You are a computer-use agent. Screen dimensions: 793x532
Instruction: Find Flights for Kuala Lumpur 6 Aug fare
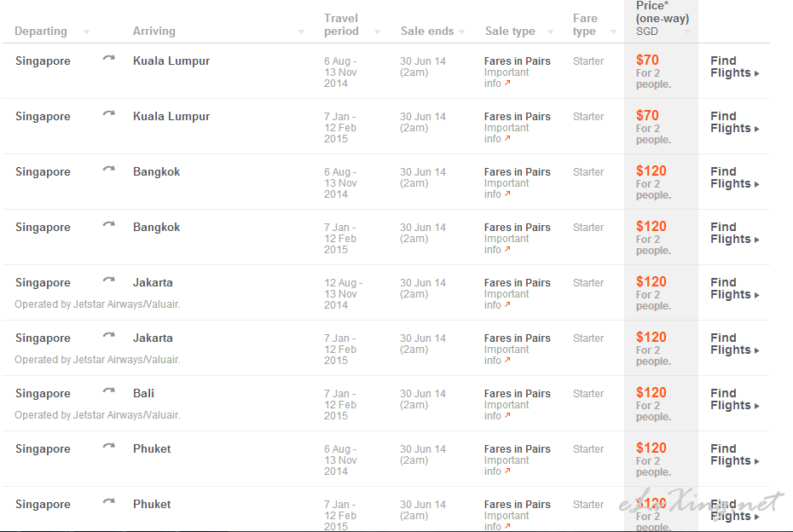click(x=733, y=66)
